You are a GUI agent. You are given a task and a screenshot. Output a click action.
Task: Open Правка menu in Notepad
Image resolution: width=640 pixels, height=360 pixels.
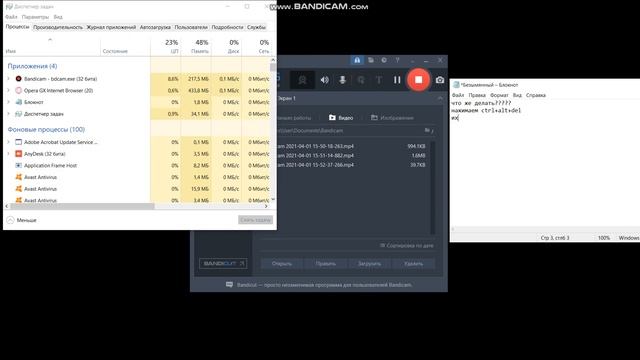point(477,95)
